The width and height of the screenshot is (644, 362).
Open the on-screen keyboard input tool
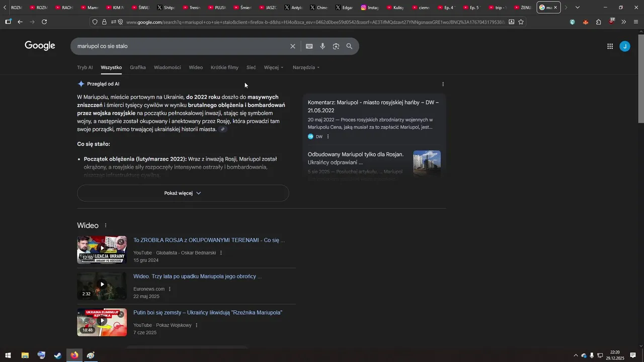(x=309, y=46)
